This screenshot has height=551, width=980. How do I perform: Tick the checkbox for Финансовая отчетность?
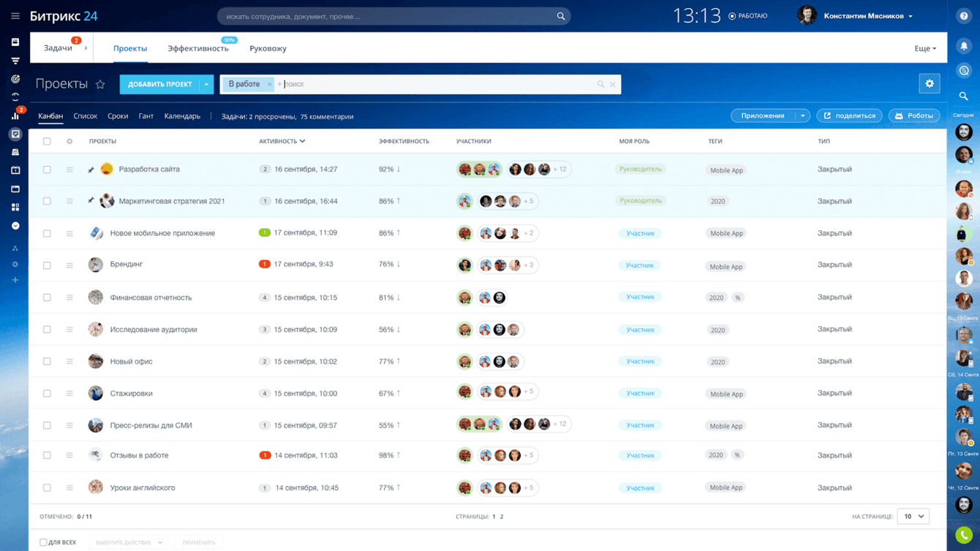[47, 297]
